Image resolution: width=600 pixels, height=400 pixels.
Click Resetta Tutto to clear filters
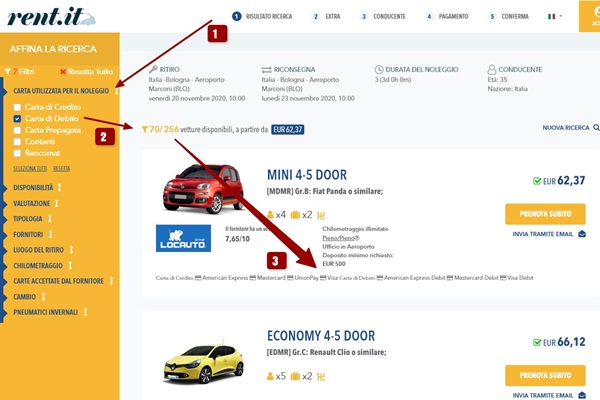point(86,72)
